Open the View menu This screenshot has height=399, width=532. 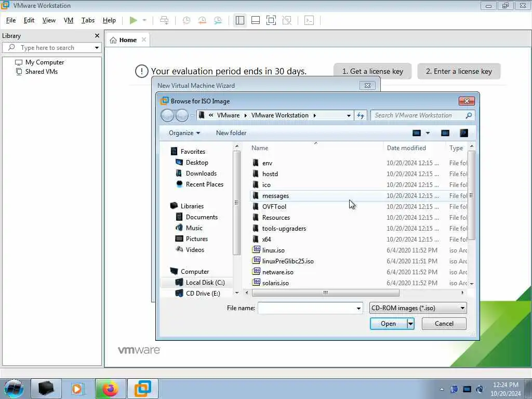point(49,20)
